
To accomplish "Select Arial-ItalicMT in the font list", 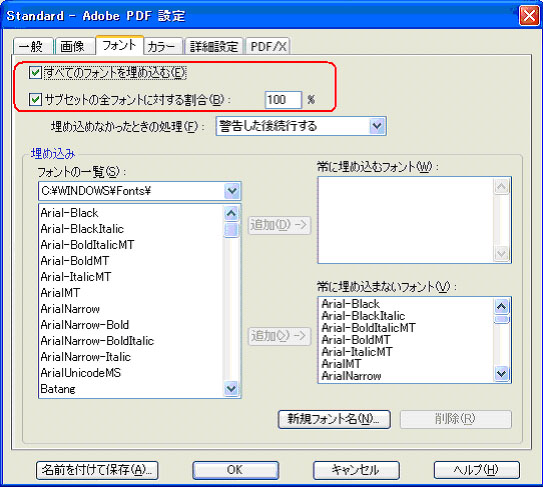I will pos(76,276).
